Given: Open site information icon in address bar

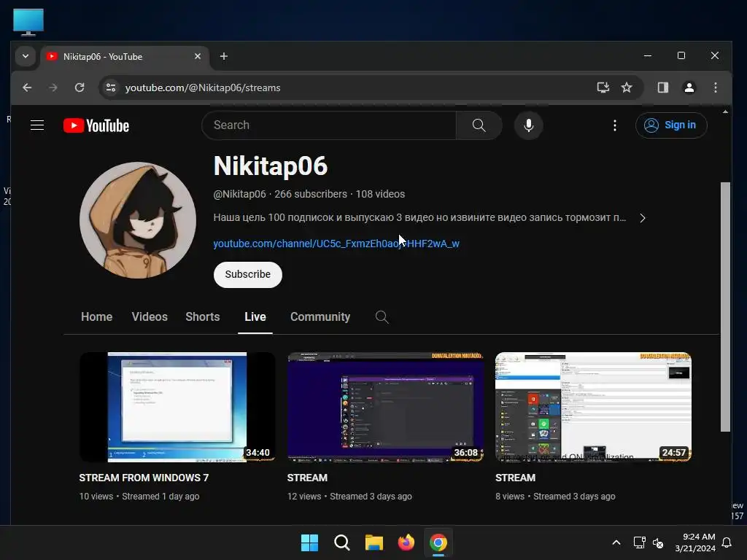Looking at the screenshot, I should (111, 87).
